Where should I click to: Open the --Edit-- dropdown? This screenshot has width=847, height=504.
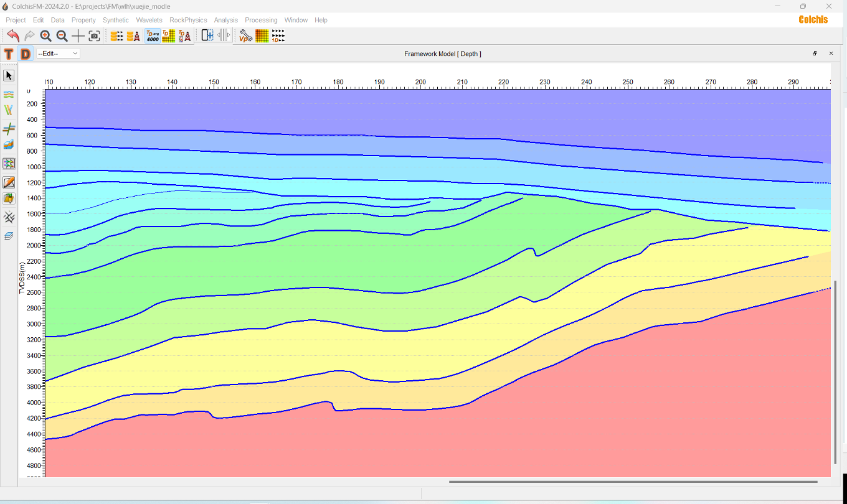tap(58, 54)
